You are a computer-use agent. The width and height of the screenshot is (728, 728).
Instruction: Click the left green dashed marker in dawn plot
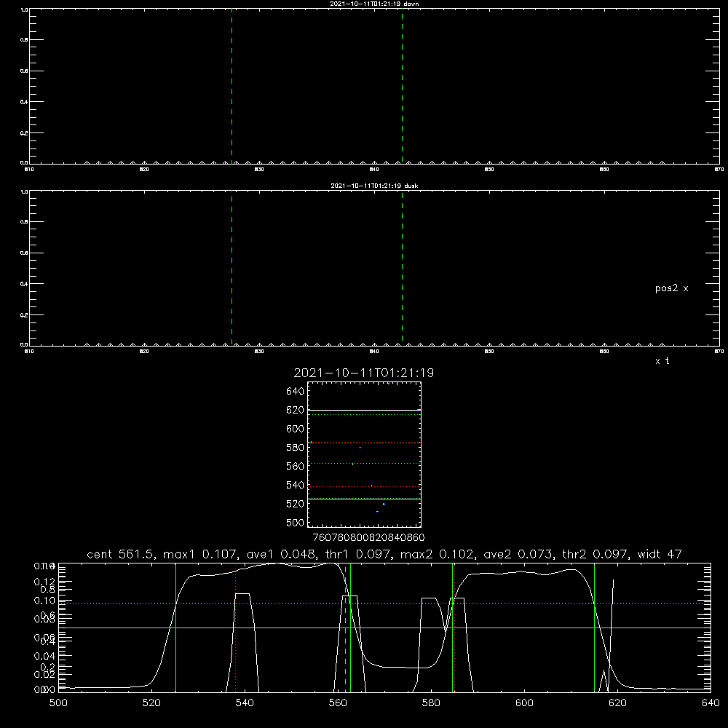232,86
